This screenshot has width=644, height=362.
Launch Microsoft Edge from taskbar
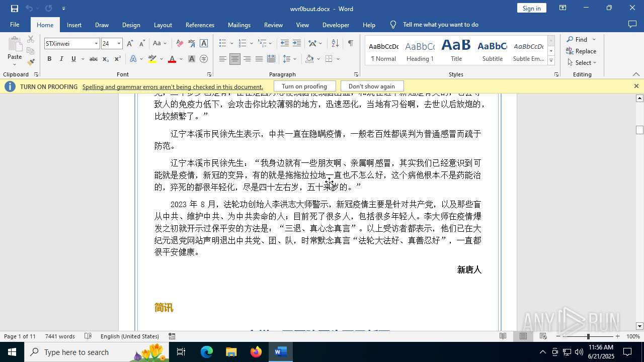click(x=207, y=352)
